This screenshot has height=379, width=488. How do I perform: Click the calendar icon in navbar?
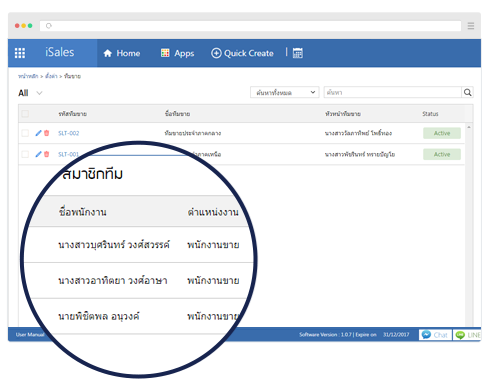298,53
